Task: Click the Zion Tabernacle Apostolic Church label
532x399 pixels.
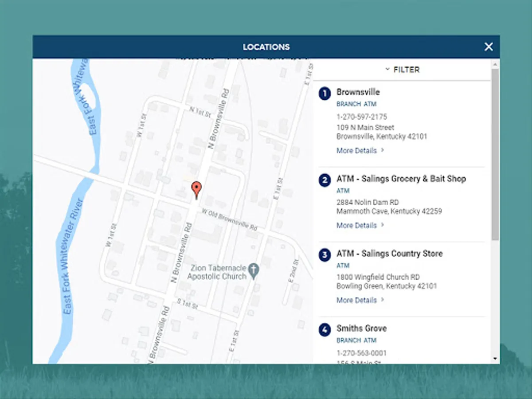Action: tap(217, 272)
